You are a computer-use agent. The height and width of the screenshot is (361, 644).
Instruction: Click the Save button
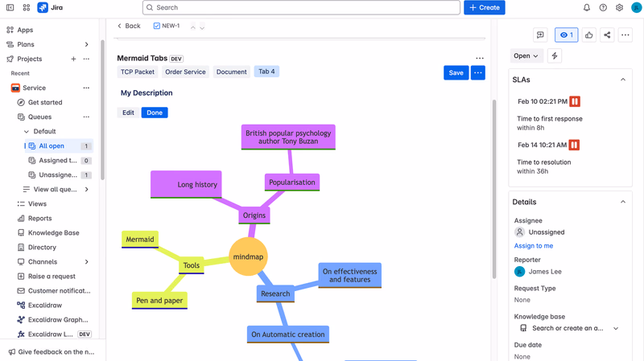(x=456, y=72)
